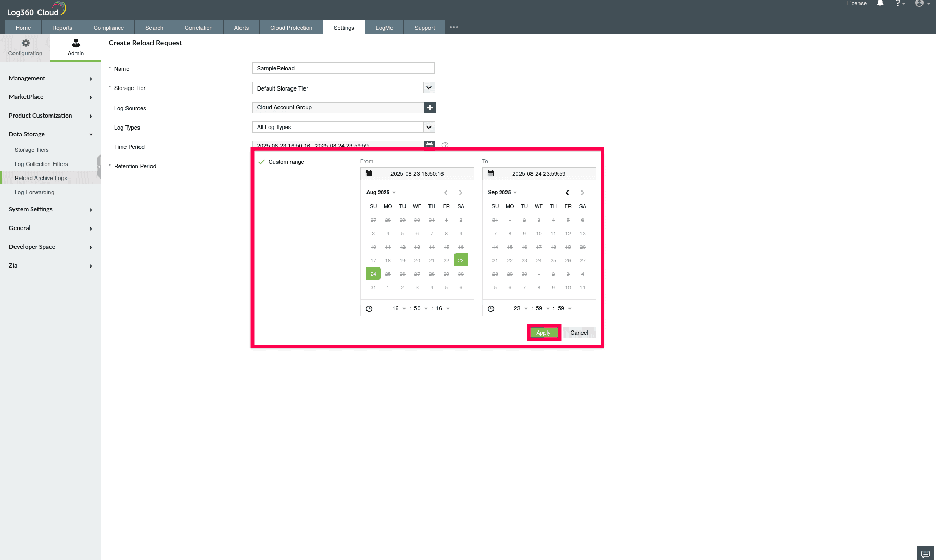Switch to the Correlation tab
The width and height of the screenshot is (936, 560).
pyautogui.click(x=199, y=28)
